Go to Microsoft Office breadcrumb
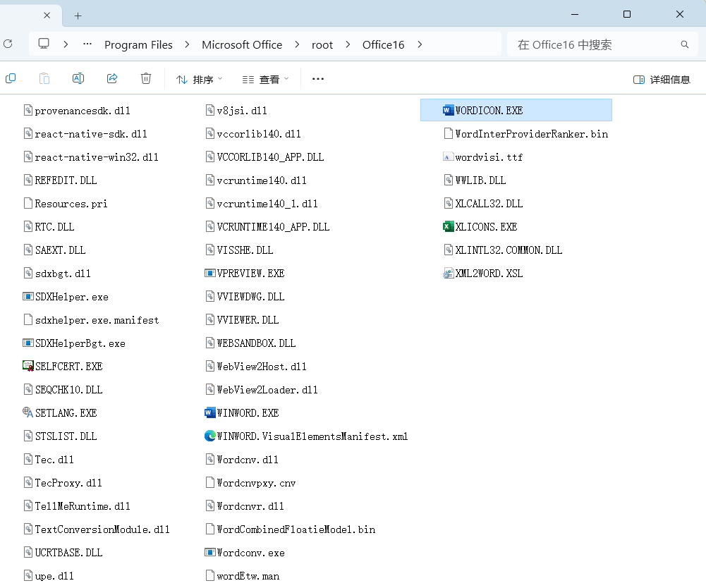The image size is (706, 588). coord(242,44)
